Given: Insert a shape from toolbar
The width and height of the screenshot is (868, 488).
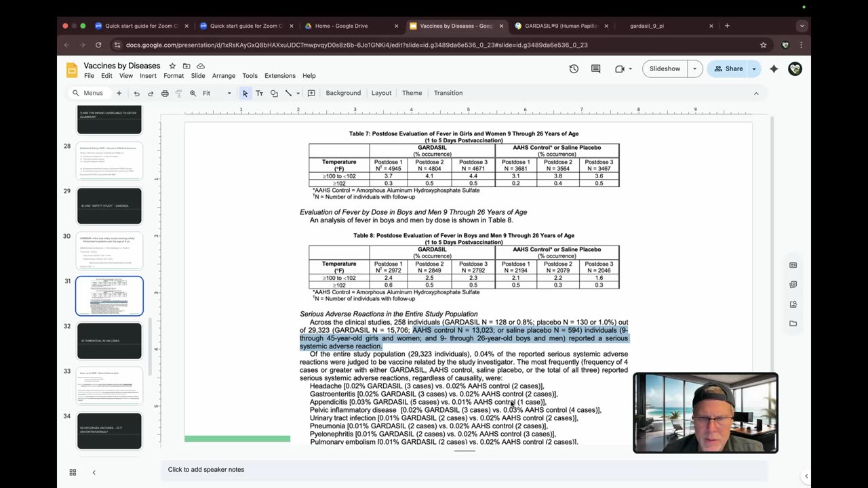Looking at the screenshot, I should 274,93.
